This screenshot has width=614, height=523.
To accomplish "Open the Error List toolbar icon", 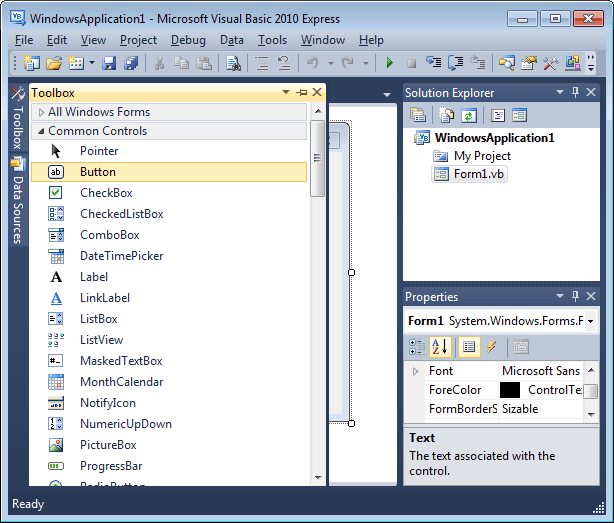I will 573,63.
